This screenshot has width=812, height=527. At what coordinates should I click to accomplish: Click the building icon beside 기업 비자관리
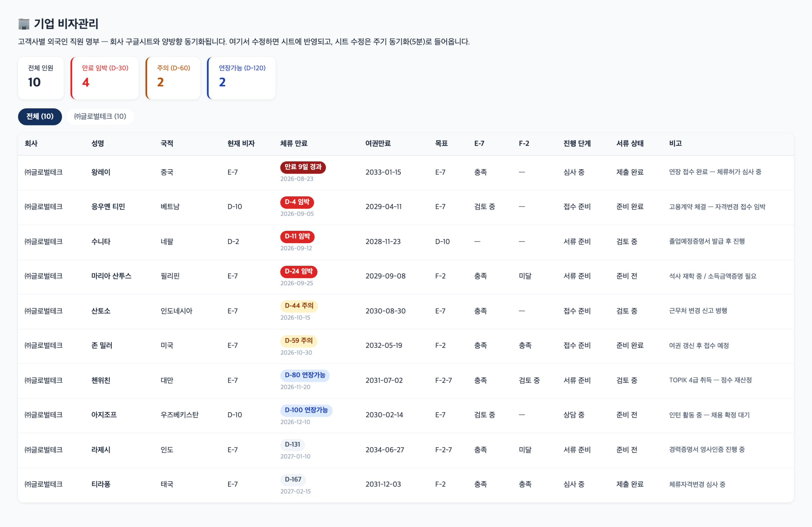point(24,24)
